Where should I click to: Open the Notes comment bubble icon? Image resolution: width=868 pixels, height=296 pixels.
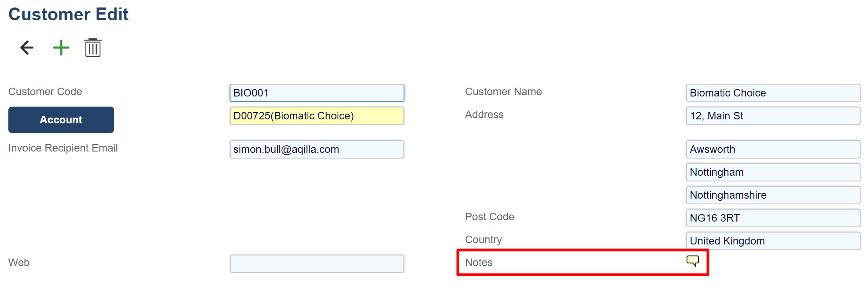(x=692, y=261)
